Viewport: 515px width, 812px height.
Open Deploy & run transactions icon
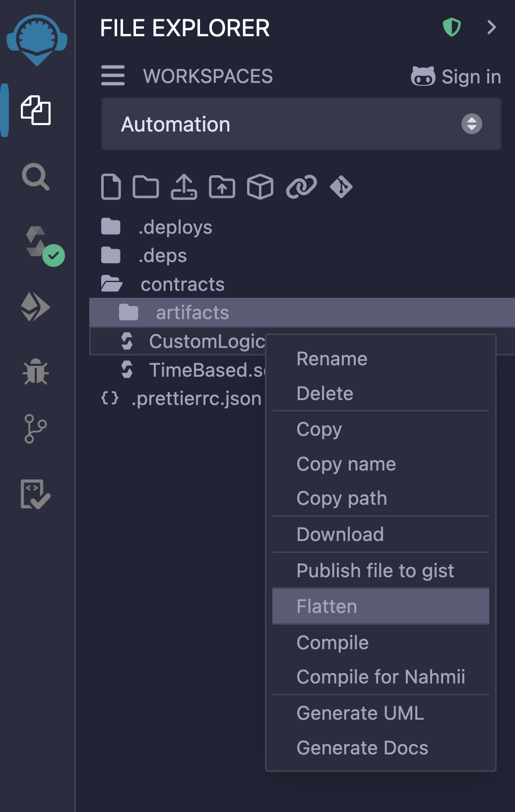tap(35, 307)
